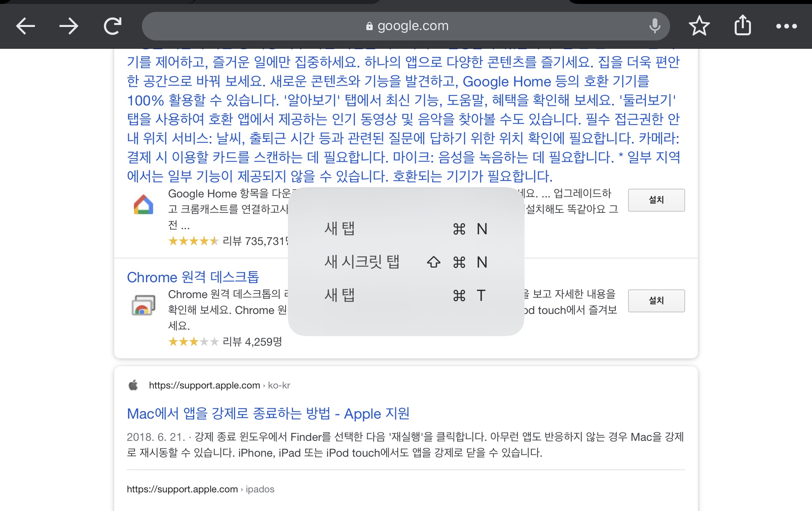The width and height of the screenshot is (812, 511).
Task: Click the 리뷰 4,259명 star rating
Action: [225, 342]
